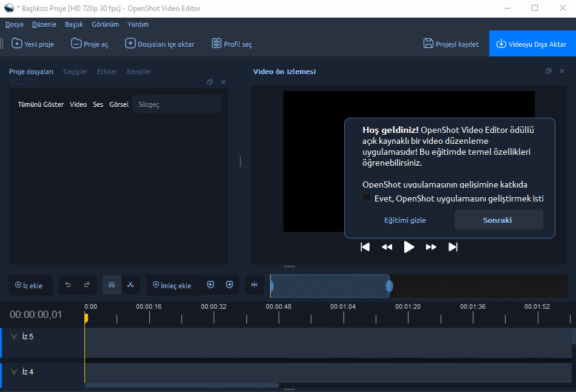Switch to the Etkiler tab
Viewport: 576px width, 392px height.
(107, 72)
